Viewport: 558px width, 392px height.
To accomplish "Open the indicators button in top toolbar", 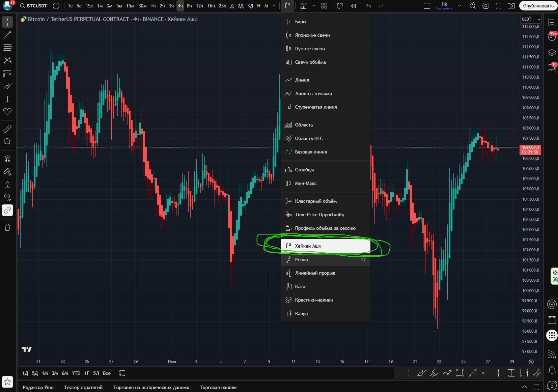I will [x=303, y=6].
